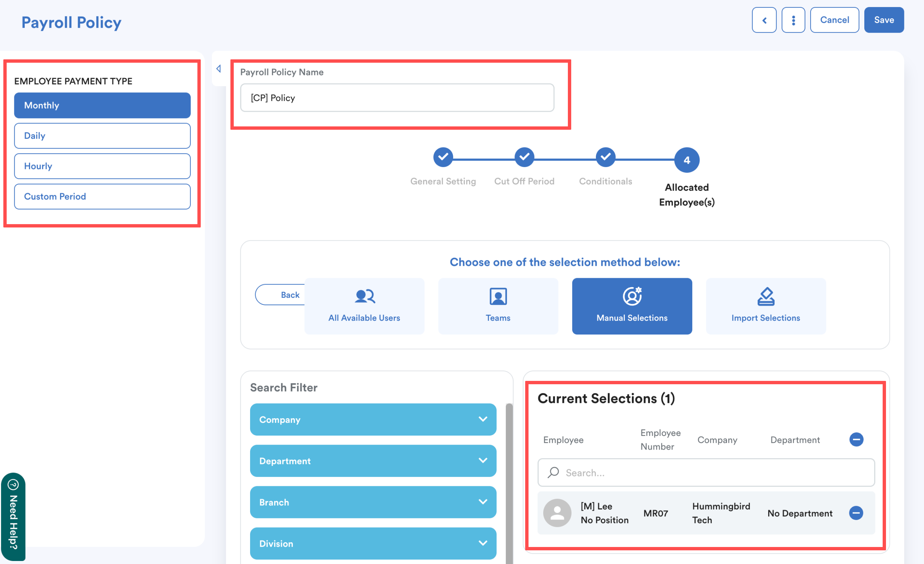Click the Teams selection icon
The image size is (924, 564).
tap(498, 296)
